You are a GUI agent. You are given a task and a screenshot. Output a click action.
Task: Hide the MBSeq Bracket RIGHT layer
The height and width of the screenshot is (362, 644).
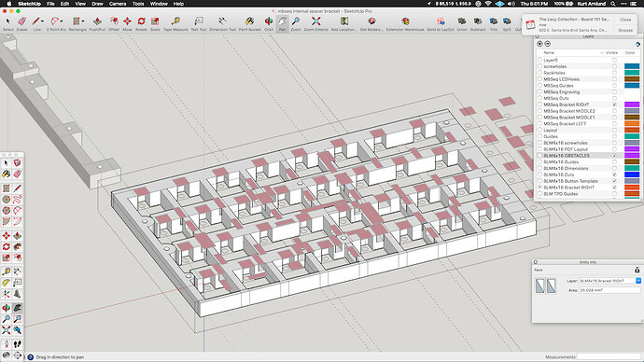[x=614, y=104]
